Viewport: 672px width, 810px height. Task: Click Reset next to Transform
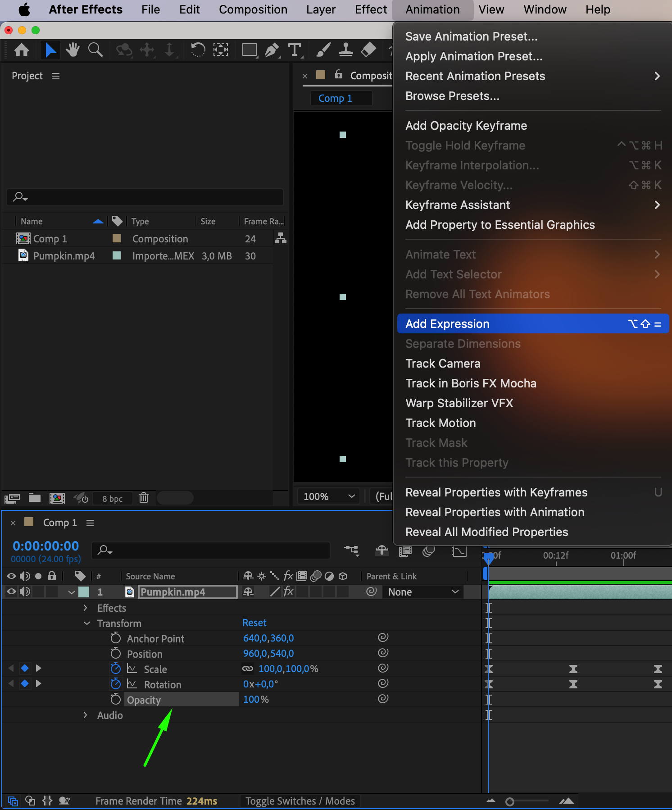(x=254, y=623)
